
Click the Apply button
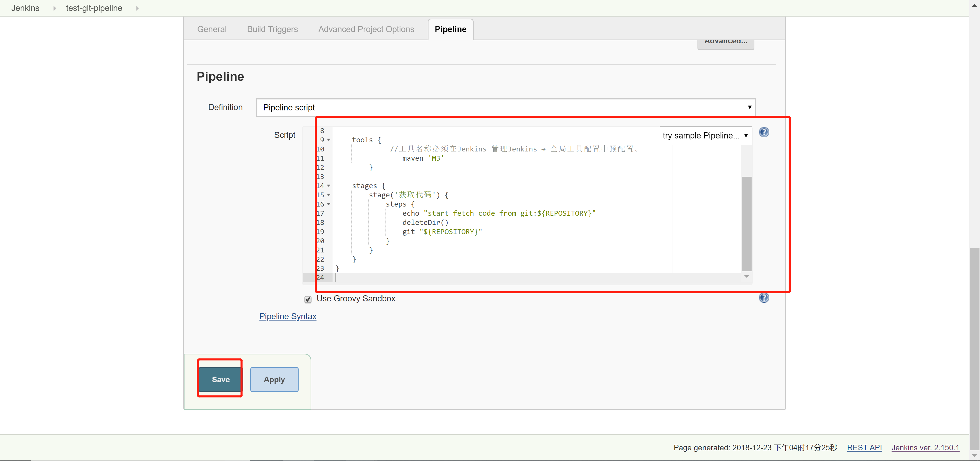[x=274, y=379]
